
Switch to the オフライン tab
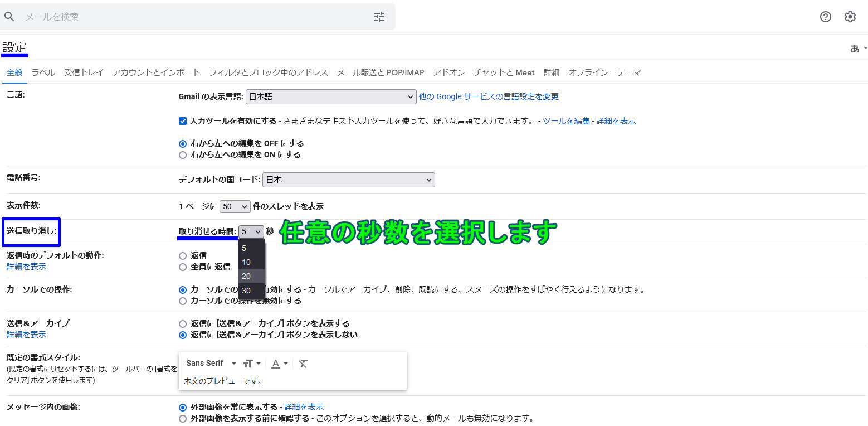click(588, 72)
